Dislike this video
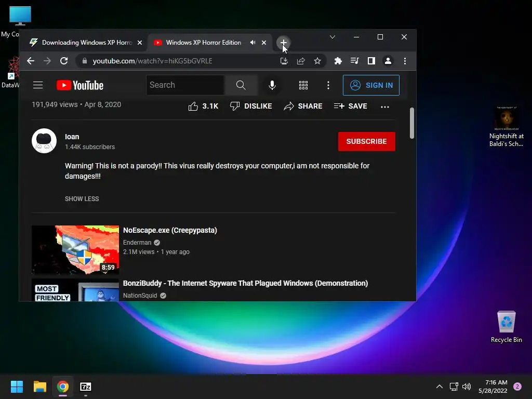Image resolution: width=532 pixels, height=399 pixels. 251,106
